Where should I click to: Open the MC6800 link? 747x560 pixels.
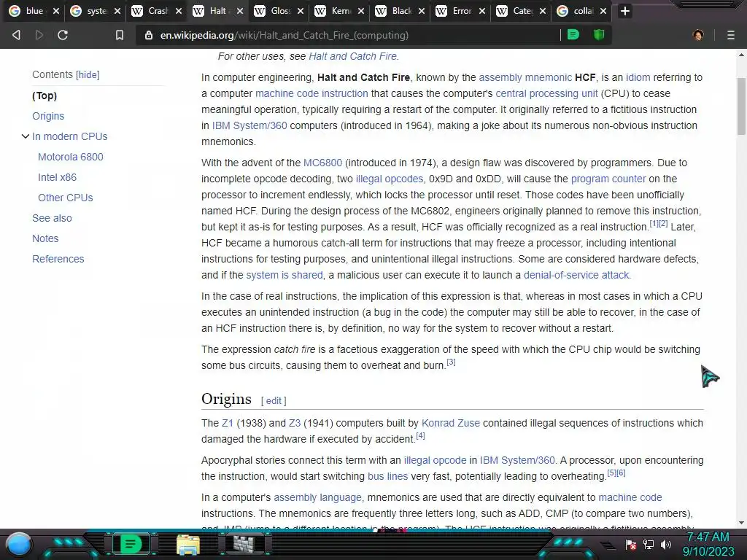322,163
